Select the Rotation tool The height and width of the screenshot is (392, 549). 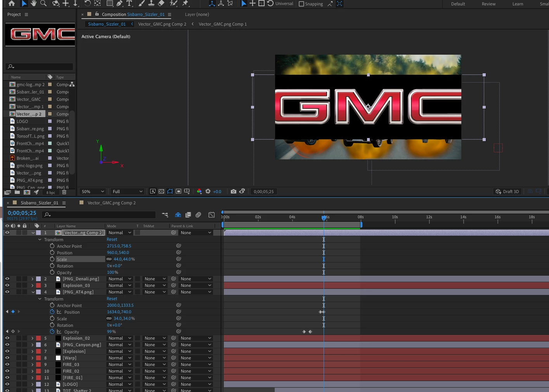87,3
